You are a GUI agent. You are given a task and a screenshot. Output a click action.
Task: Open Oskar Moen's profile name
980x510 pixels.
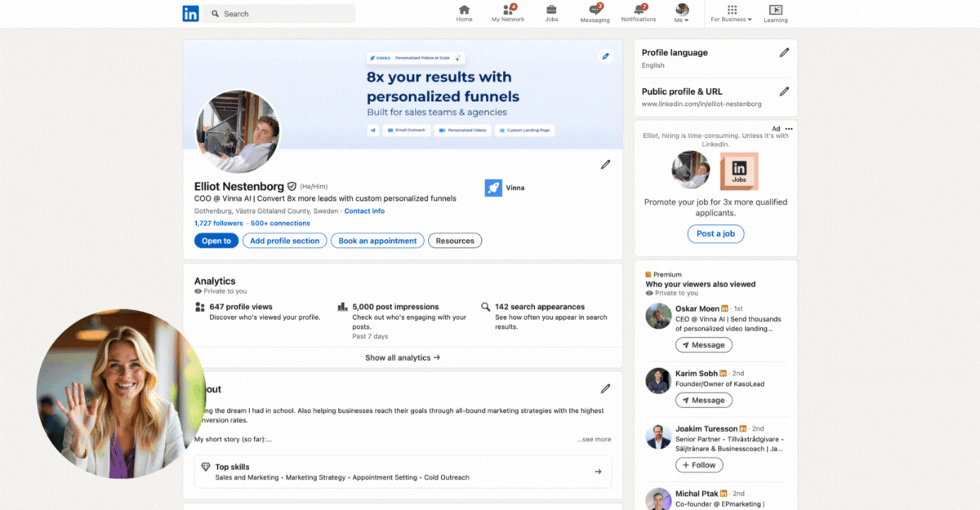pos(697,308)
